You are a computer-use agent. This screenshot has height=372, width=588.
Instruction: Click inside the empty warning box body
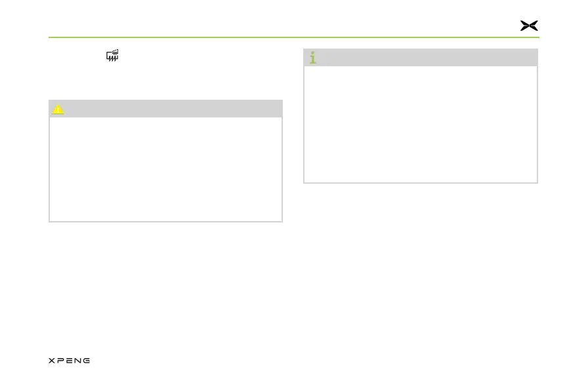click(165, 169)
